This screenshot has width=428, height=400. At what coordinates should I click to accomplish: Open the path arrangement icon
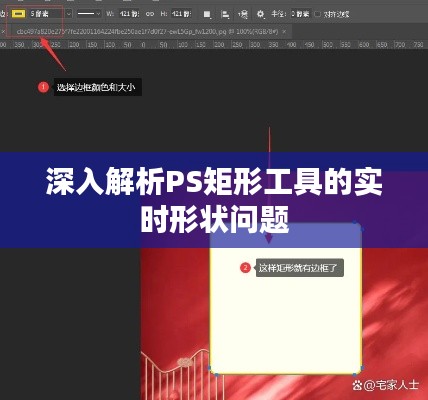pos(243,14)
